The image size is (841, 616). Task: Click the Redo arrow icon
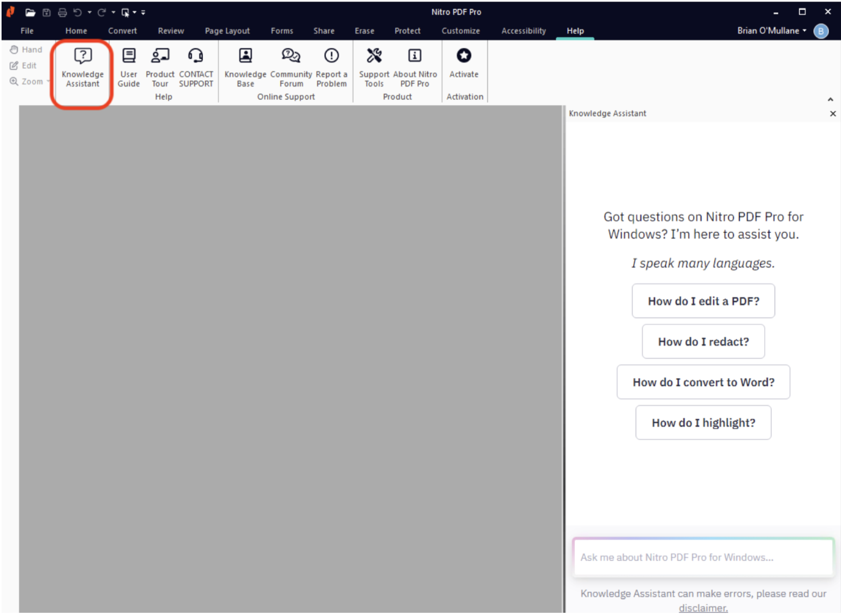[102, 13]
